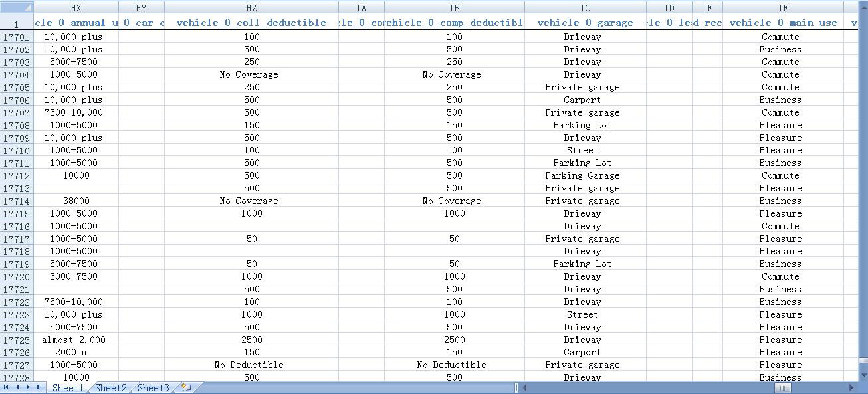Select the vehicle_0_main_use header cell

point(783,23)
